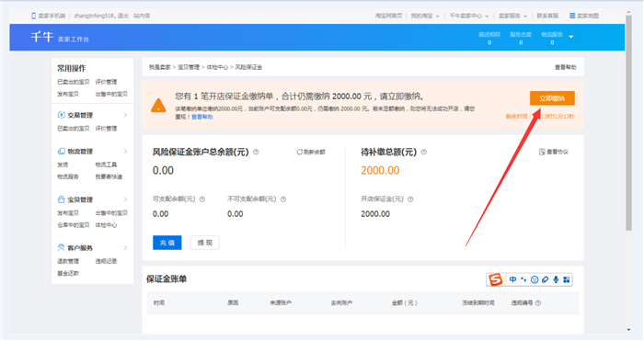Go to 宝贝管理 in the breadcrumb

(x=189, y=67)
